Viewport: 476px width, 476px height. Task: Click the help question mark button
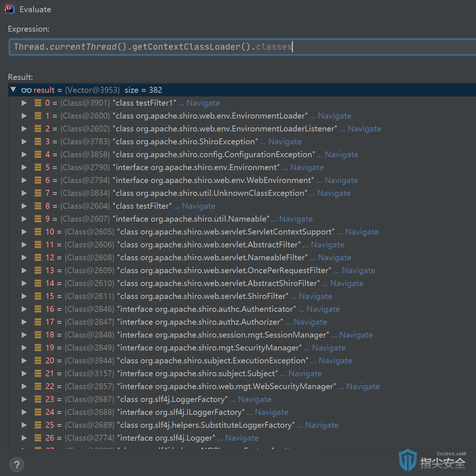[x=17, y=465]
